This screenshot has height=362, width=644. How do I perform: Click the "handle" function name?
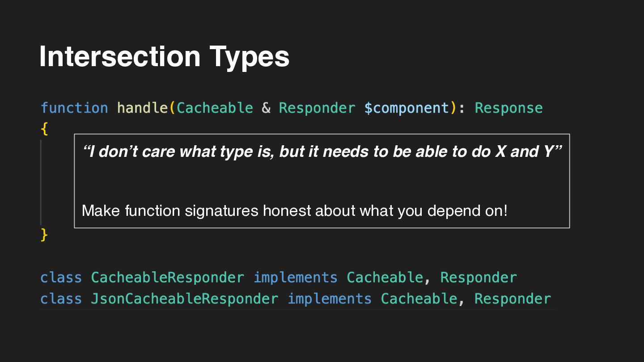point(143,108)
